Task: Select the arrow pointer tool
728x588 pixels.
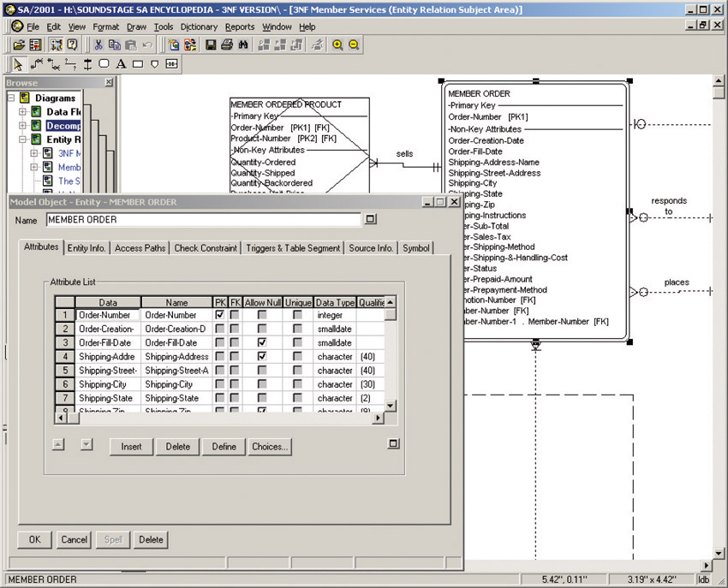Action: click(x=19, y=64)
